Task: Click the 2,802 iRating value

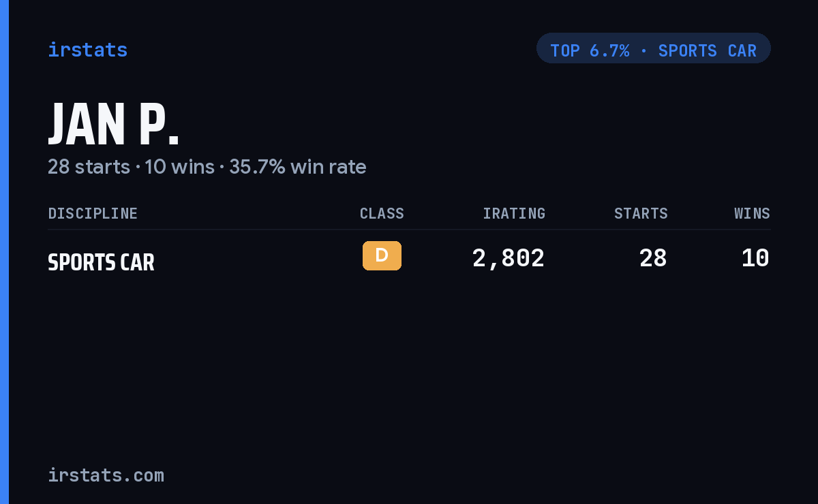Action: pyautogui.click(x=509, y=258)
